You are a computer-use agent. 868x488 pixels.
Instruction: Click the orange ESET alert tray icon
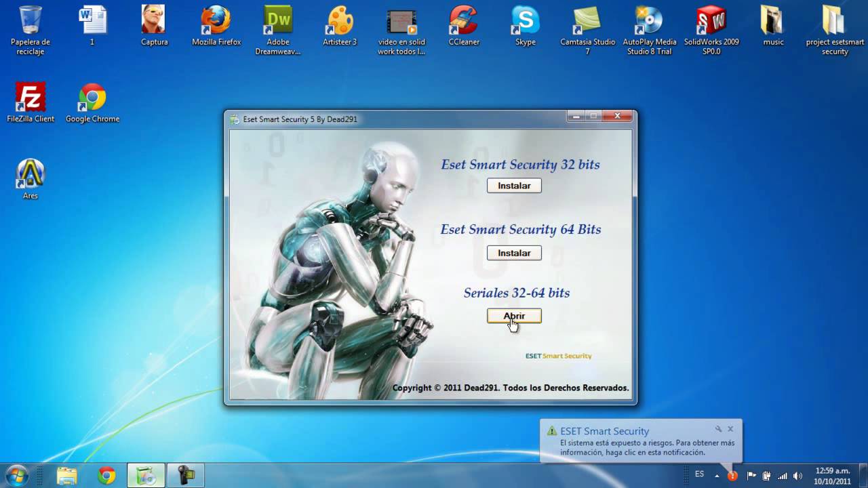coord(732,476)
